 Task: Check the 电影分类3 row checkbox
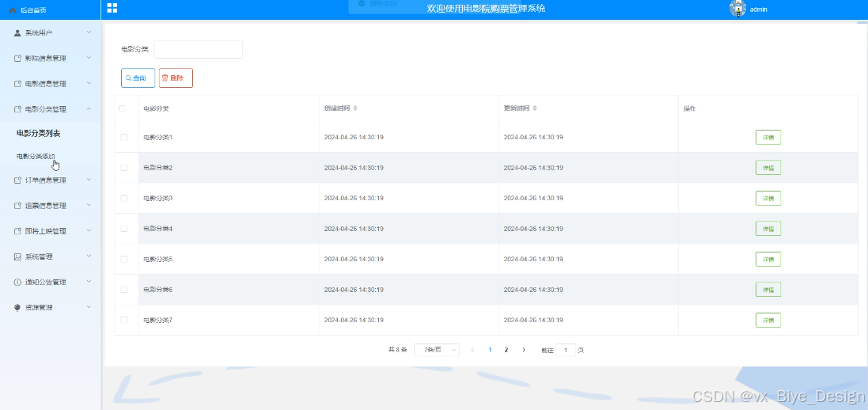124,198
